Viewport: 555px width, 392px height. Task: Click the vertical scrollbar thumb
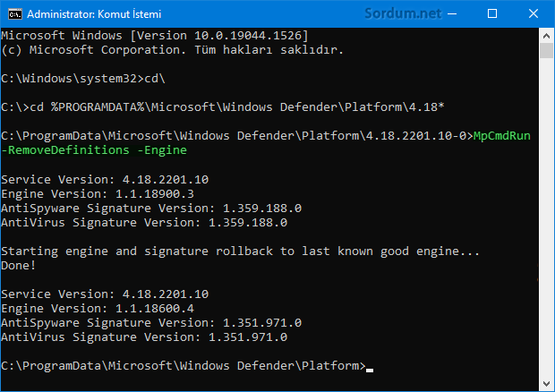[546, 50]
